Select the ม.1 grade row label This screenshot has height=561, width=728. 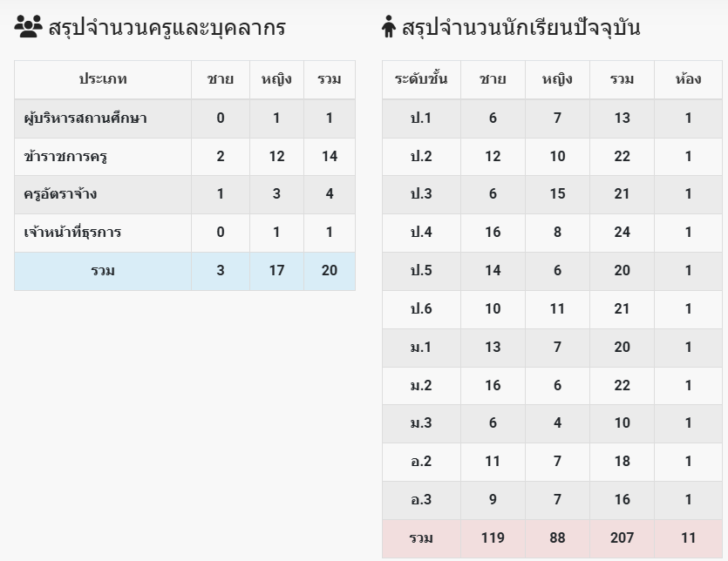tap(421, 347)
